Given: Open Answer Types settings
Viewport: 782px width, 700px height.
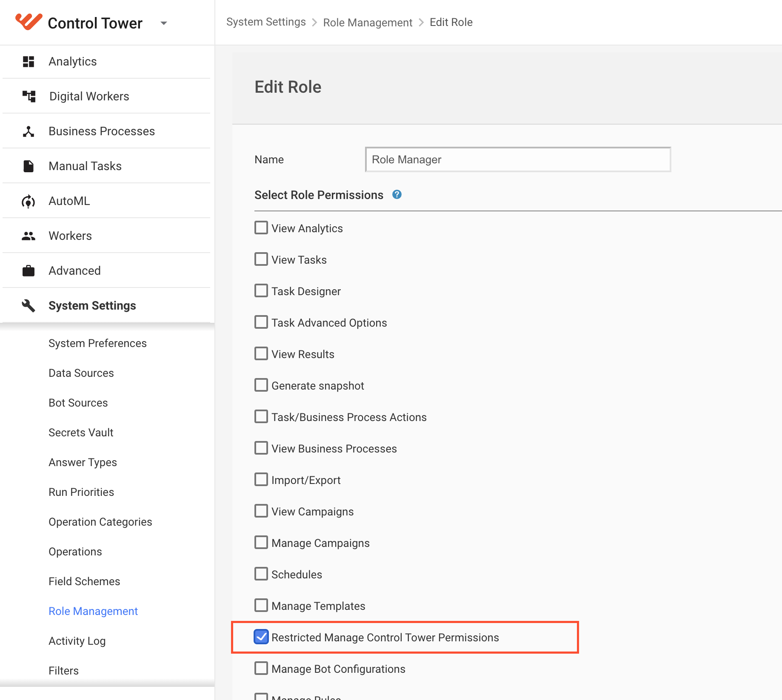Looking at the screenshot, I should click(83, 462).
